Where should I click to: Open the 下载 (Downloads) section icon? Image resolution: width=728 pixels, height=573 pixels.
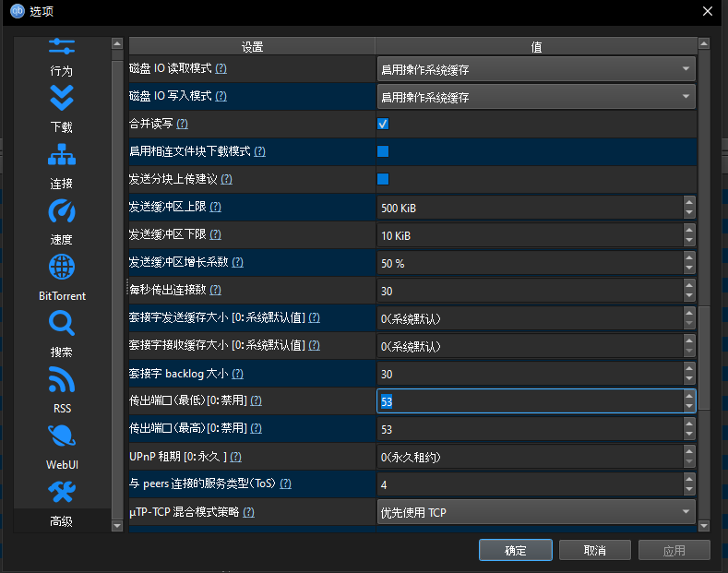[61, 98]
